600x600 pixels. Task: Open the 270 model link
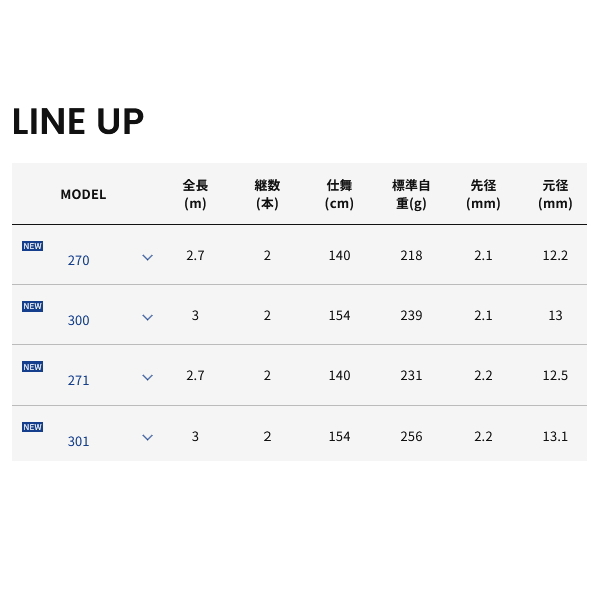coord(78,260)
